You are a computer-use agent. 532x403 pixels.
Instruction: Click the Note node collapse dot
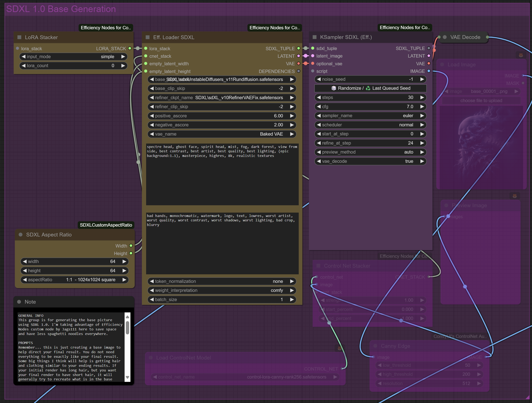click(x=19, y=302)
